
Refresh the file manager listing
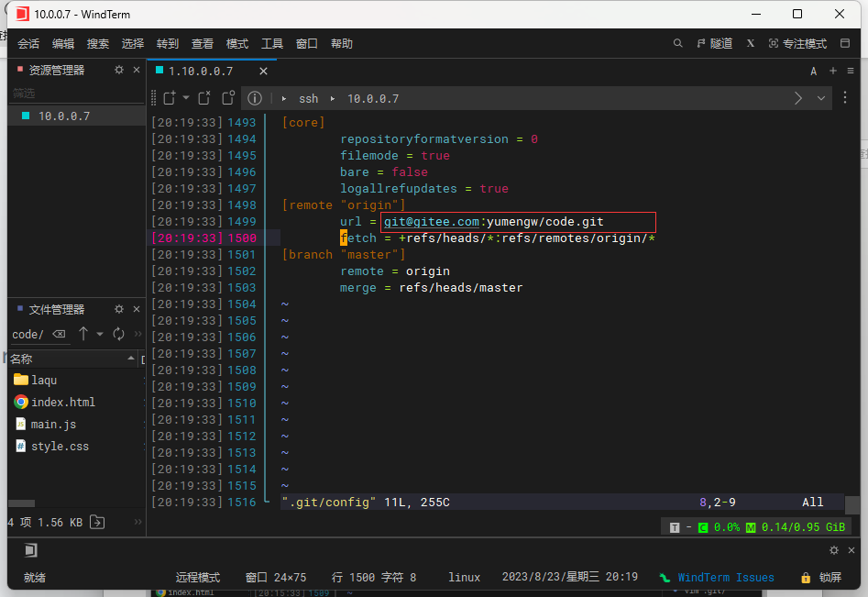tap(118, 334)
